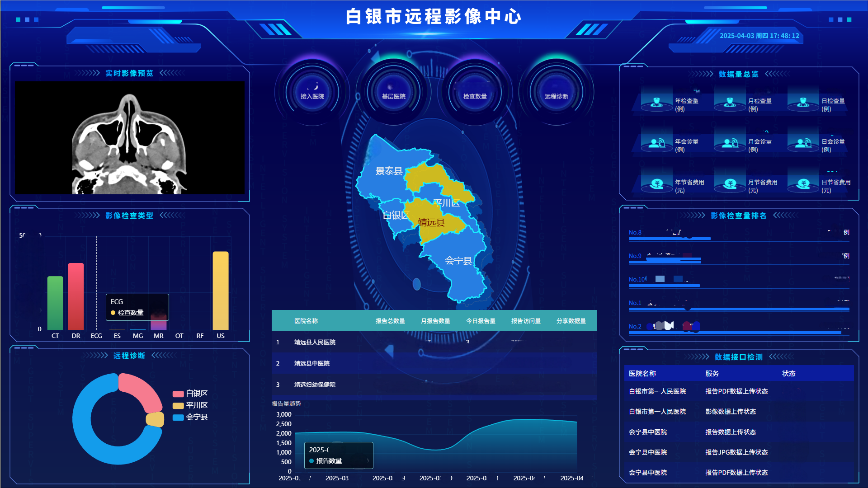Click the 日节省费用 yen icon
Image resolution: width=868 pixels, height=488 pixels.
tap(803, 184)
